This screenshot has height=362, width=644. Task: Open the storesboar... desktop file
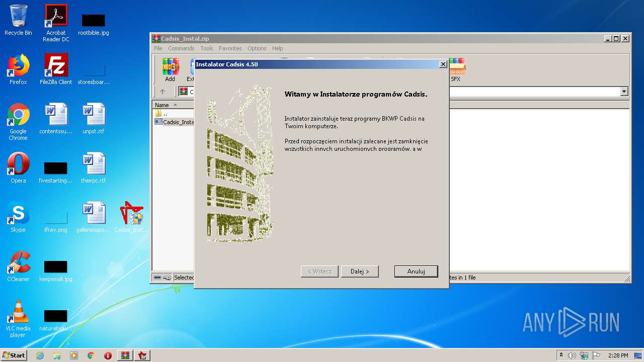click(x=94, y=73)
